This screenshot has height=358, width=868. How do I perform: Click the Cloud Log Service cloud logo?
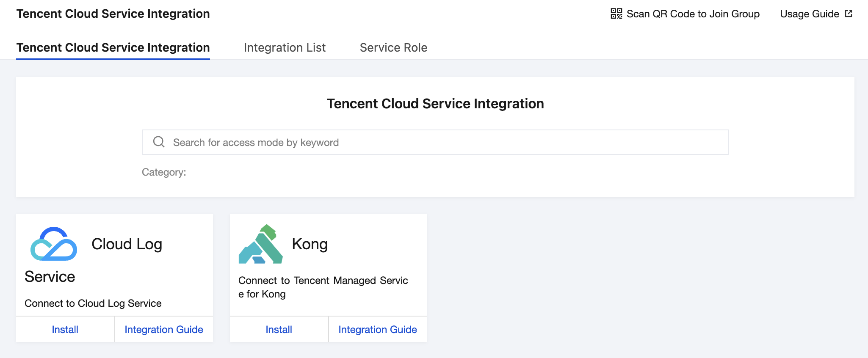(x=54, y=244)
